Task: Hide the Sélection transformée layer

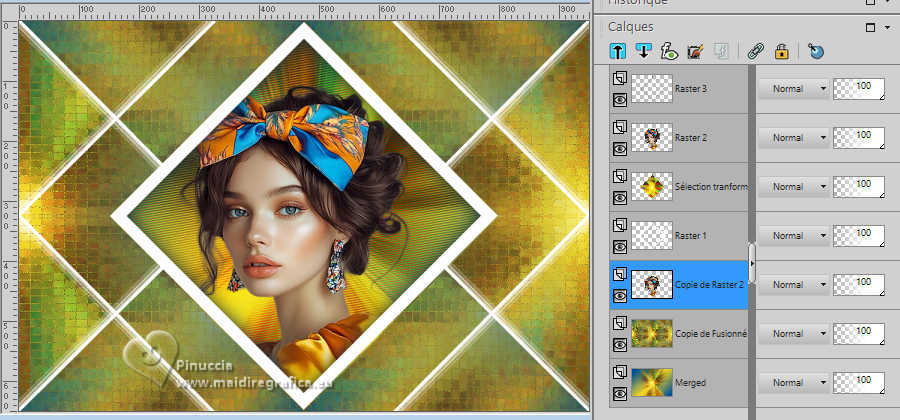Action: [619, 197]
